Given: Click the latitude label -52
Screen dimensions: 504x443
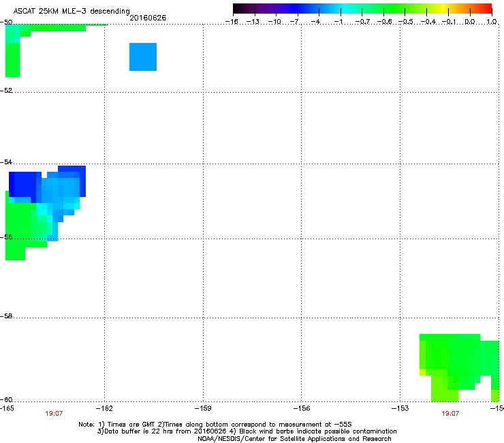Looking at the screenshot, I should pos(6,91).
